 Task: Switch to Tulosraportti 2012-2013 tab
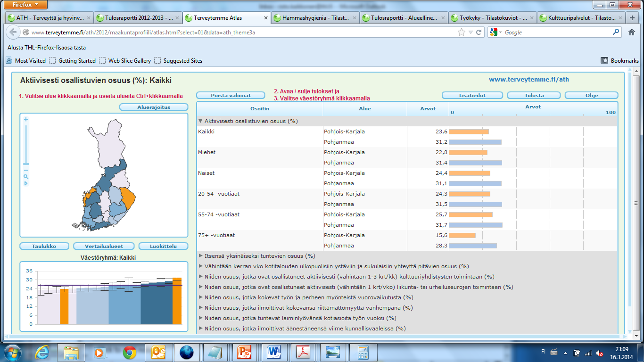pos(137,18)
